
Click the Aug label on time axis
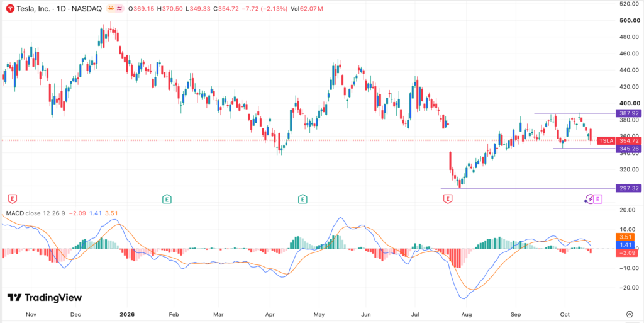467,314
